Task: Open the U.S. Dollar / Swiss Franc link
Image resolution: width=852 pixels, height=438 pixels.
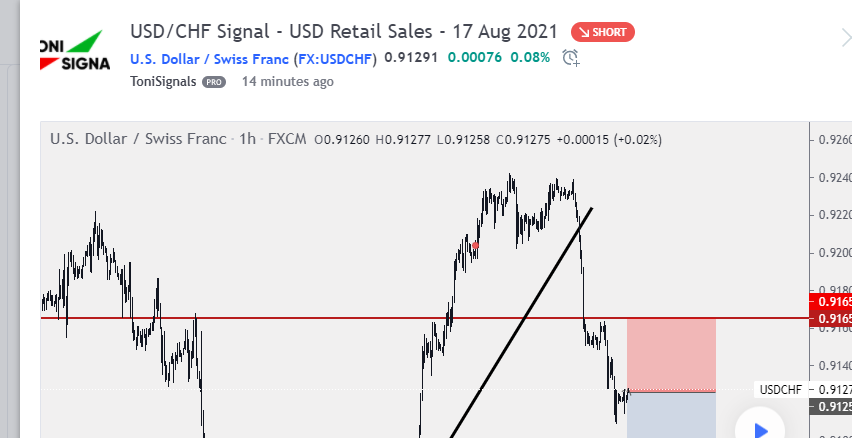Action: [x=209, y=58]
